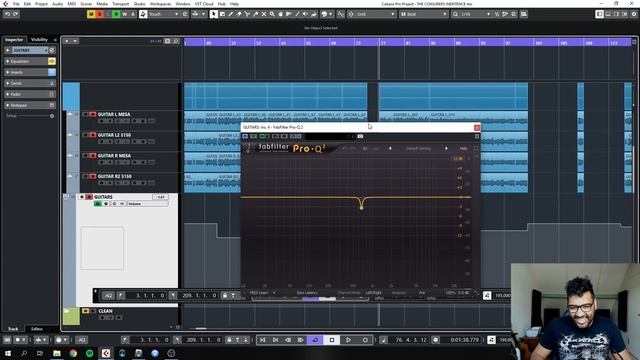
Task: Select the Split scissors tool
Action: (247, 14)
